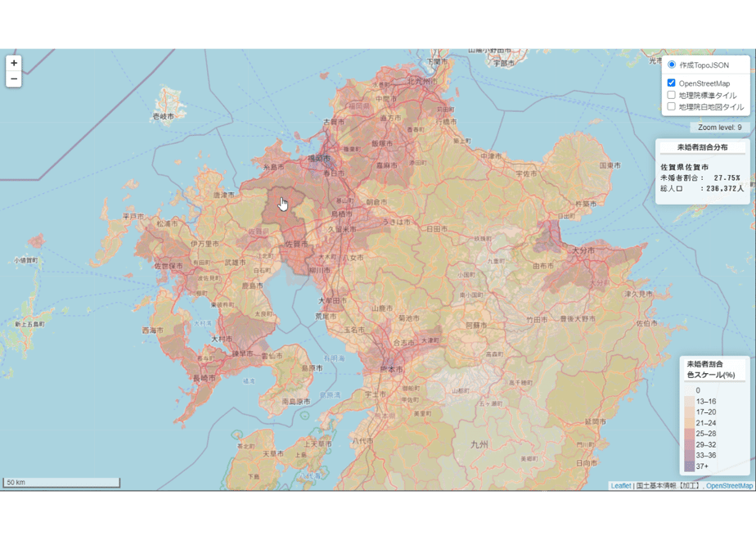Click the 33–36 legend color swatch
The width and height of the screenshot is (756, 540).
click(x=690, y=455)
